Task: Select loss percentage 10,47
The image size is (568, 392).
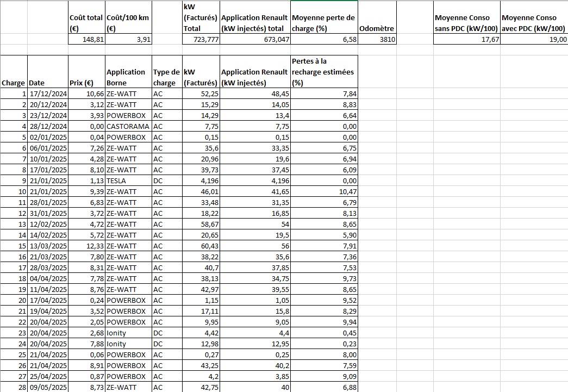Action: point(324,191)
